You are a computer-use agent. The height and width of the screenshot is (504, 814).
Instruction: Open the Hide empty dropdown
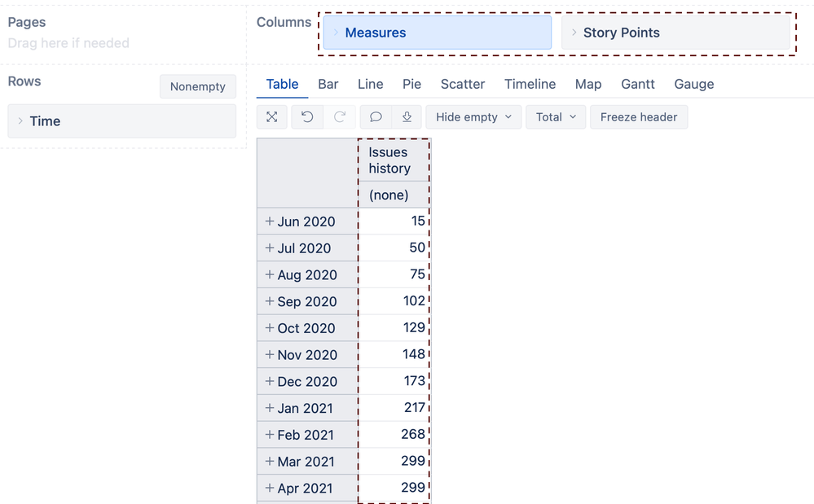pyautogui.click(x=473, y=116)
